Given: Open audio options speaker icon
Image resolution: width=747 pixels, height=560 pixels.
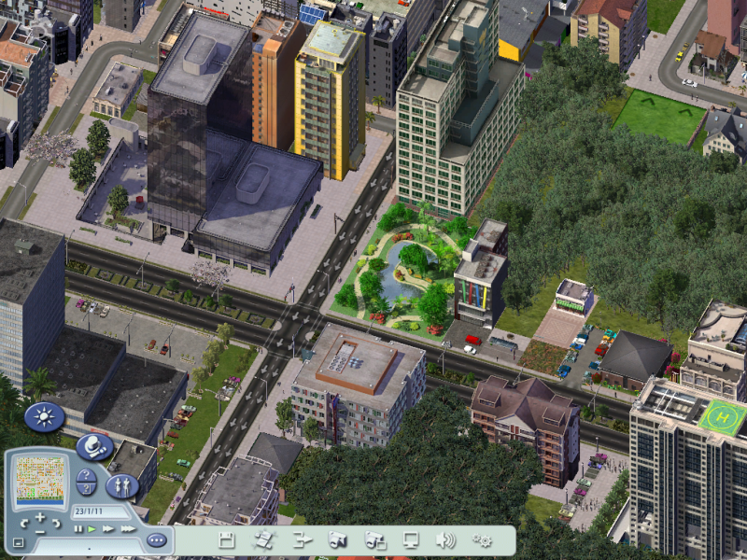Looking at the screenshot, I should (445, 540).
